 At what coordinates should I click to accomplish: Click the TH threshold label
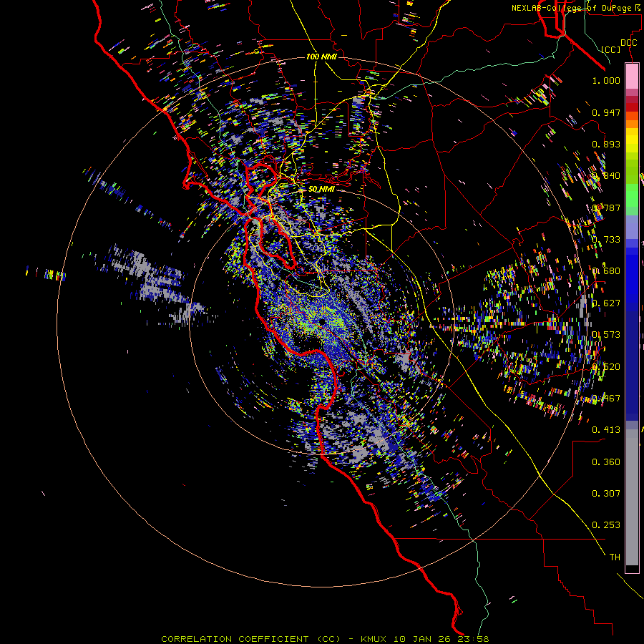point(615,557)
